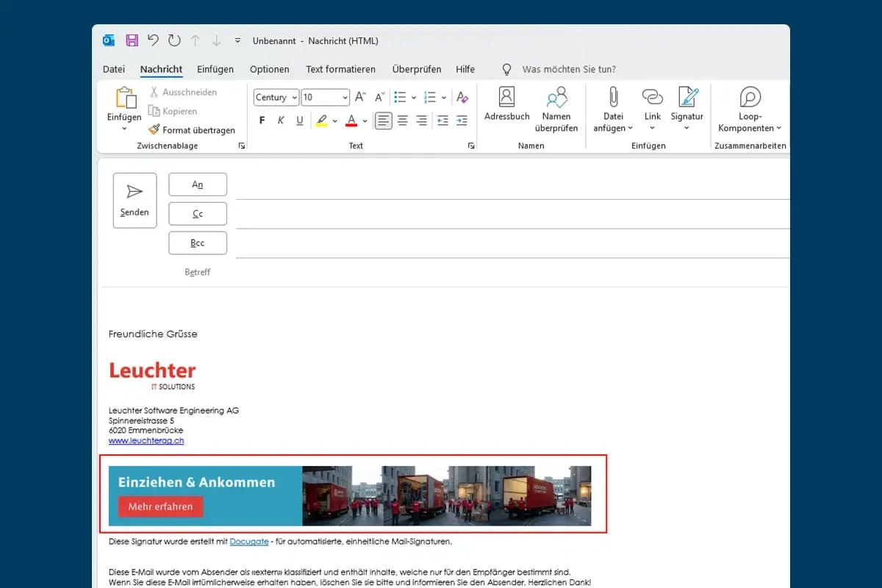Open the Docugate link in signature
Screen dimensions: 882x588
click(x=249, y=542)
